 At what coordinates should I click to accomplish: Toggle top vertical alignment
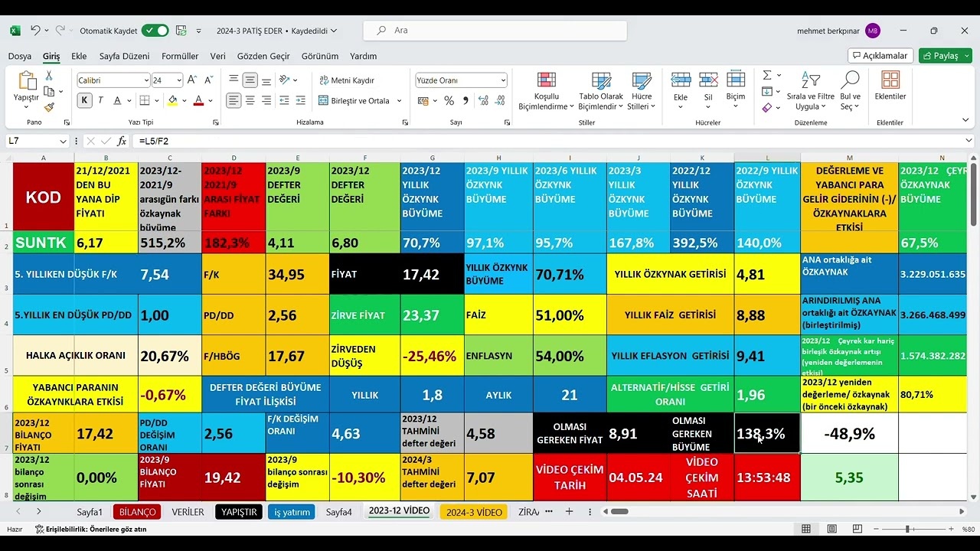234,80
